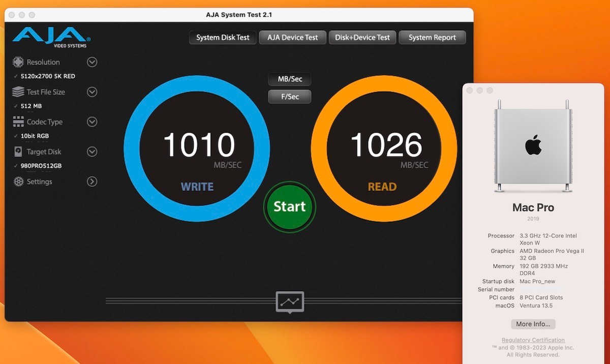Start the disk speed test

click(290, 206)
